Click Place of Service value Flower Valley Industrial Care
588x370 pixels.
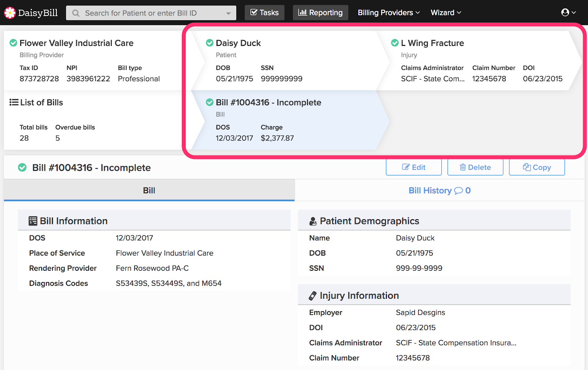pyautogui.click(x=165, y=253)
